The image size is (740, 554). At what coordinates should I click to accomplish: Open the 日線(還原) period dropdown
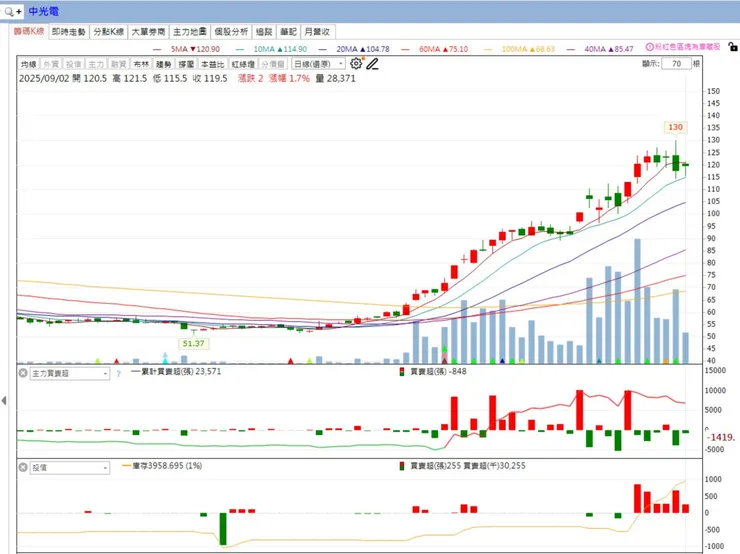coord(319,64)
